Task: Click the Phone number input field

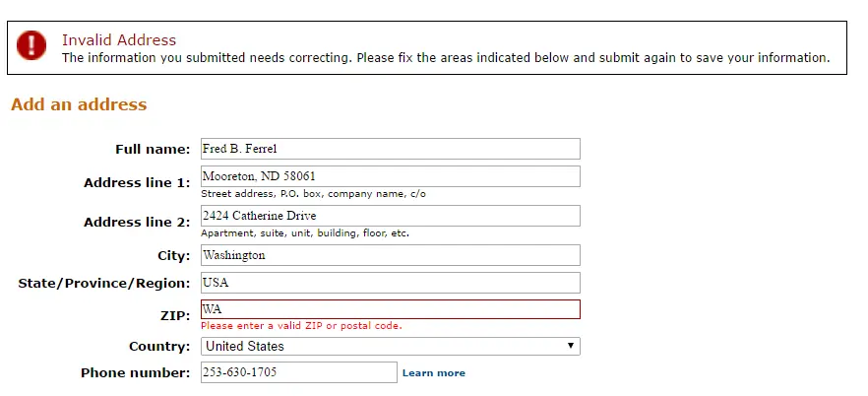Action: (x=299, y=372)
